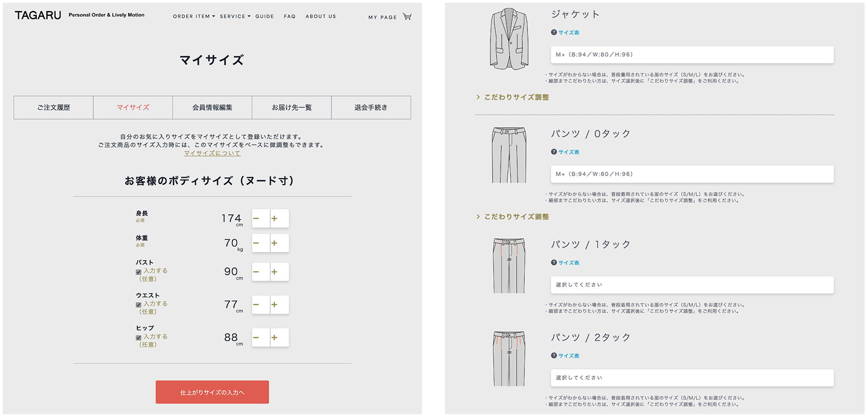The height and width of the screenshot is (417, 868).
Task: Switch to the ご注文履歴 tab
Action: (x=54, y=108)
